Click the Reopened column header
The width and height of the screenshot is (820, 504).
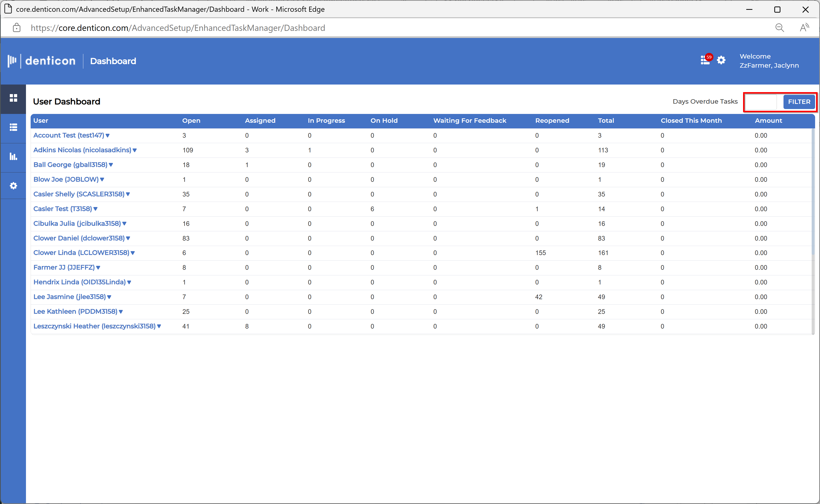point(552,121)
